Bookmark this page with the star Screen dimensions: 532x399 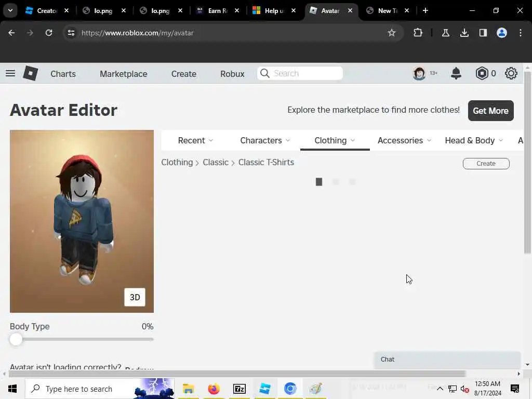(392, 33)
